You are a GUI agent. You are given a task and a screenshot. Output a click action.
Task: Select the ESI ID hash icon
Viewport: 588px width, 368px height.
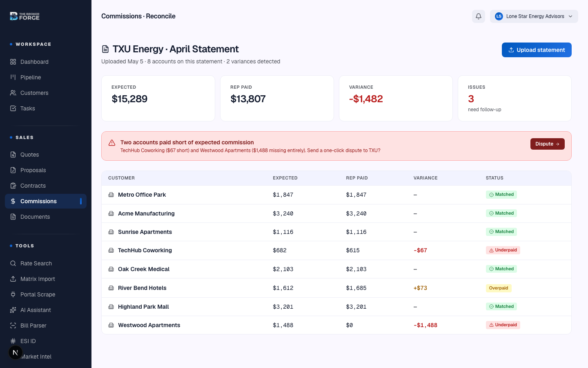coord(13,341)
